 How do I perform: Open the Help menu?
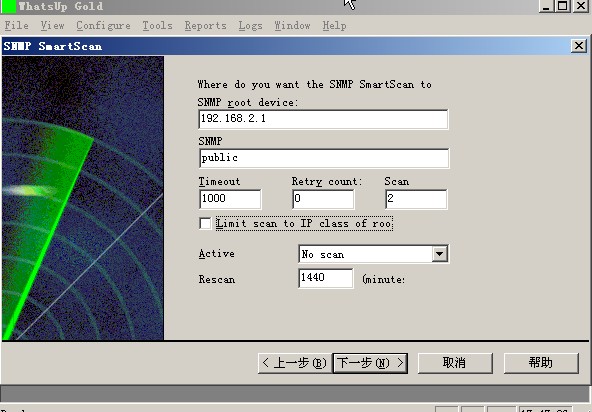point(335,26)
